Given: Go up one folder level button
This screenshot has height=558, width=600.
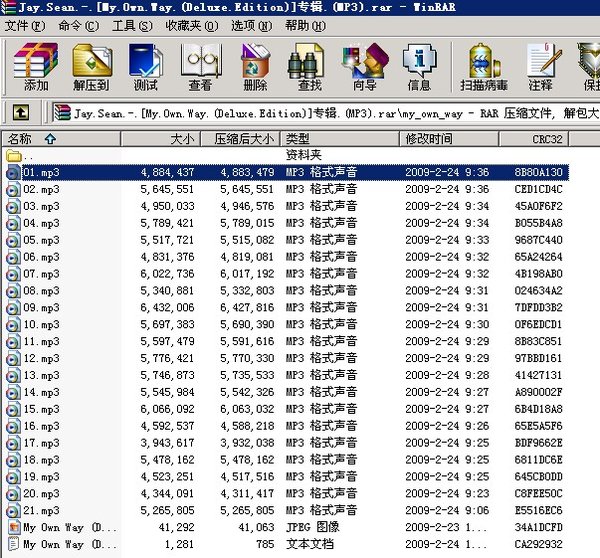Looking at the screenshot, I should 21,113.
